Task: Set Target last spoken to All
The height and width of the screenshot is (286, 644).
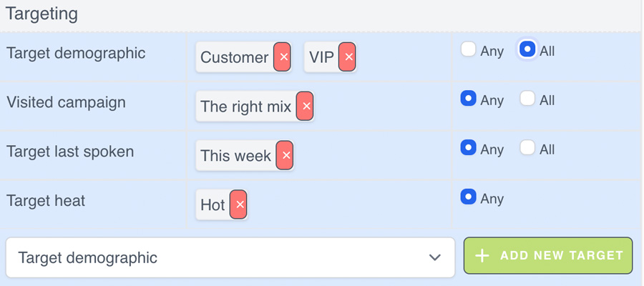Action: (x=527, y=149)
